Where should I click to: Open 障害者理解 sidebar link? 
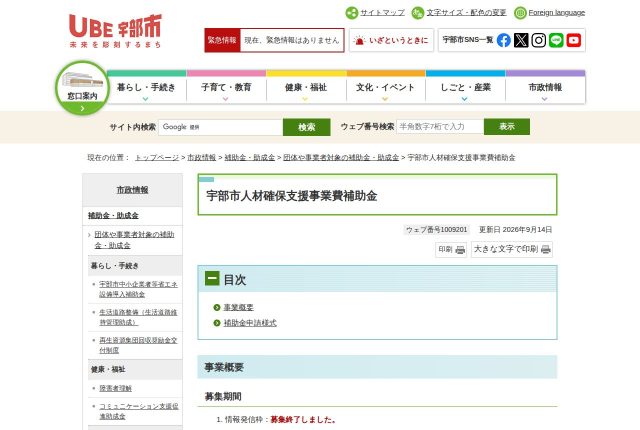[x=116, y=388]
